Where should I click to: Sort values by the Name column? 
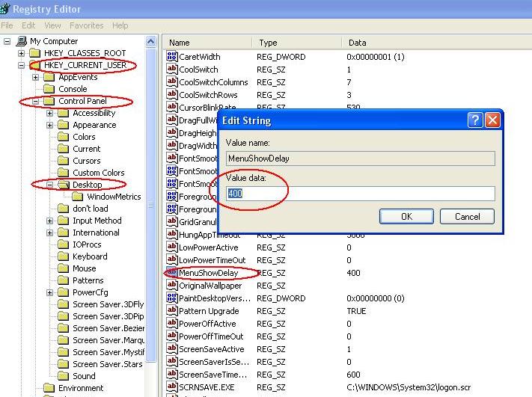tap(207, 43)
